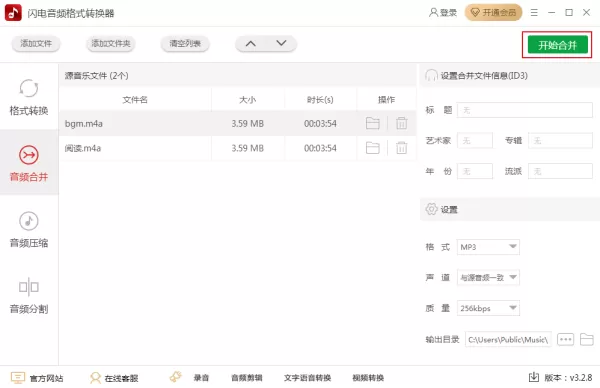Move selected file down with down arrow
The width and height of the screenshot is (600, 388).
click(281, 43)
